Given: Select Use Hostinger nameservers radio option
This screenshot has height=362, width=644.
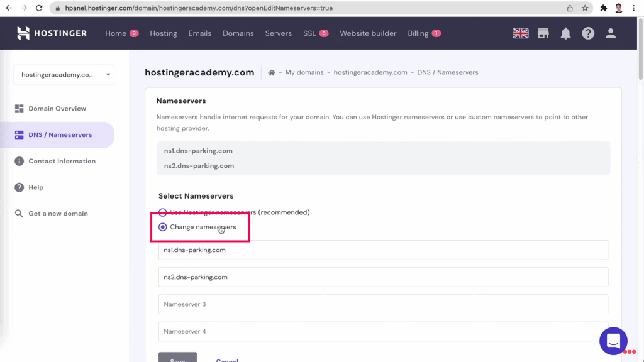Looking at the screenshot, I should click(163, 212).
